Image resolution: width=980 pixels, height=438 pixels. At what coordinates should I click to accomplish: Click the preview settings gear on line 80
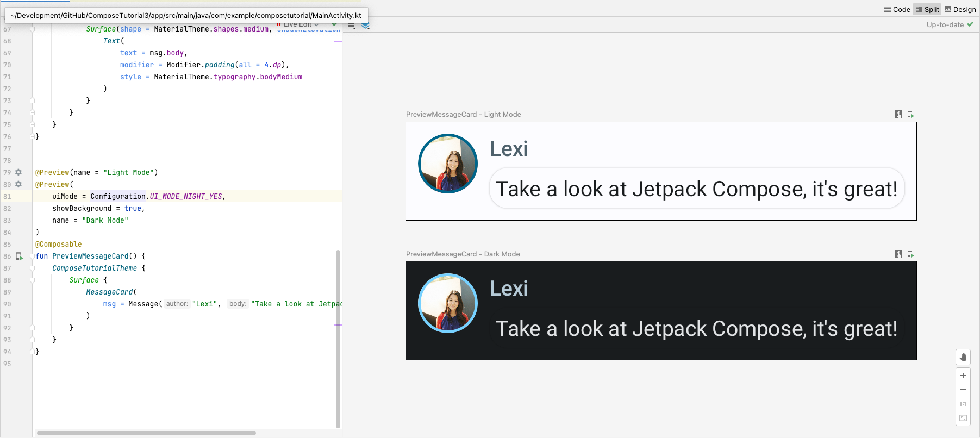point(18,184)
